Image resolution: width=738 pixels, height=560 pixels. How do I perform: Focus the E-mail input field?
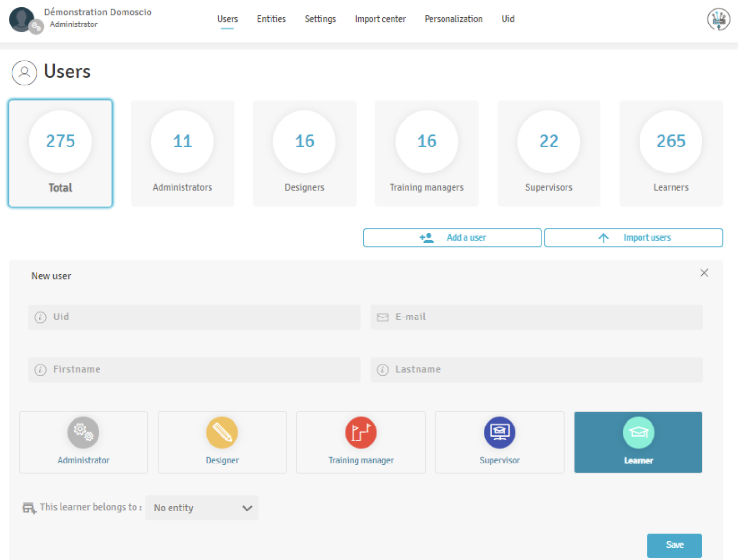537,317
